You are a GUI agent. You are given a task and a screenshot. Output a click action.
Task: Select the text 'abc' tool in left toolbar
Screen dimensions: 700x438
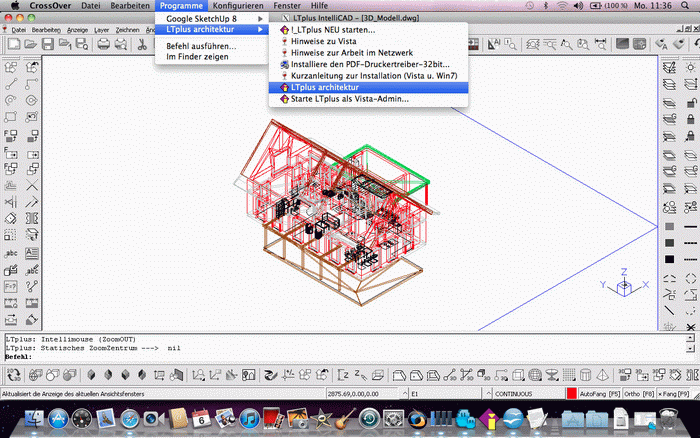pos(11,253)
